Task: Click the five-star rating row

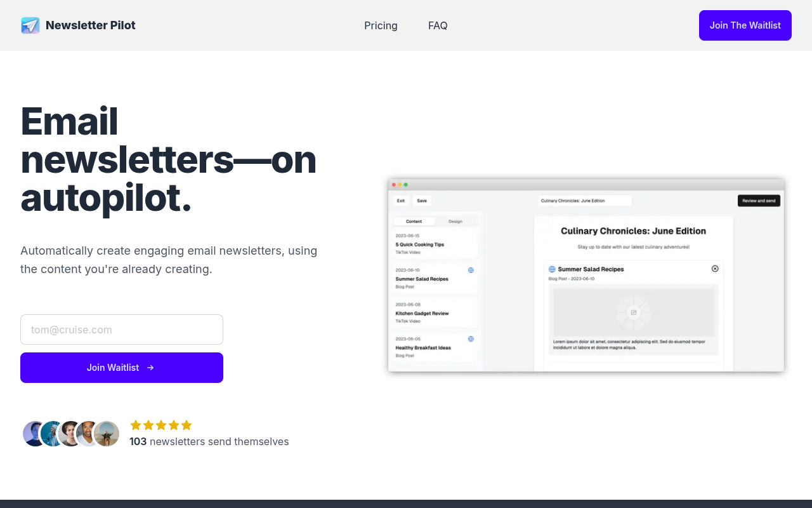Action: tap(160, 425)
